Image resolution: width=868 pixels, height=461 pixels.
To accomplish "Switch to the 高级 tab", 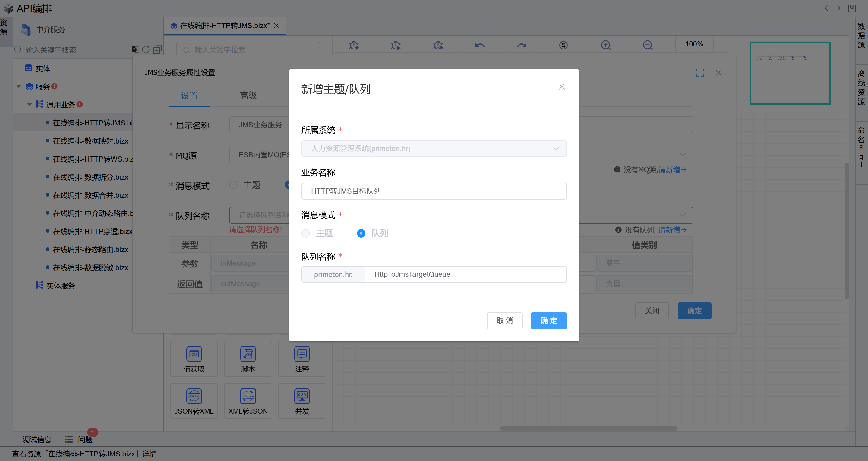I will [x=248, y=95].
